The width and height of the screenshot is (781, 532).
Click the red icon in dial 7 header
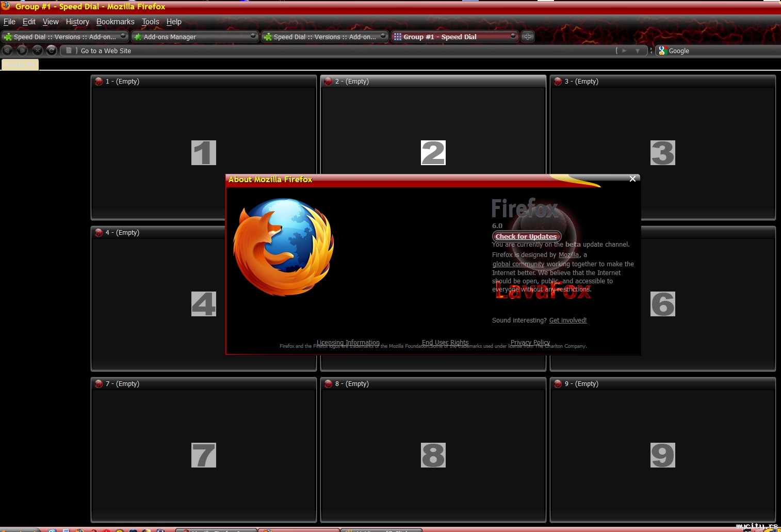(99, 384)
